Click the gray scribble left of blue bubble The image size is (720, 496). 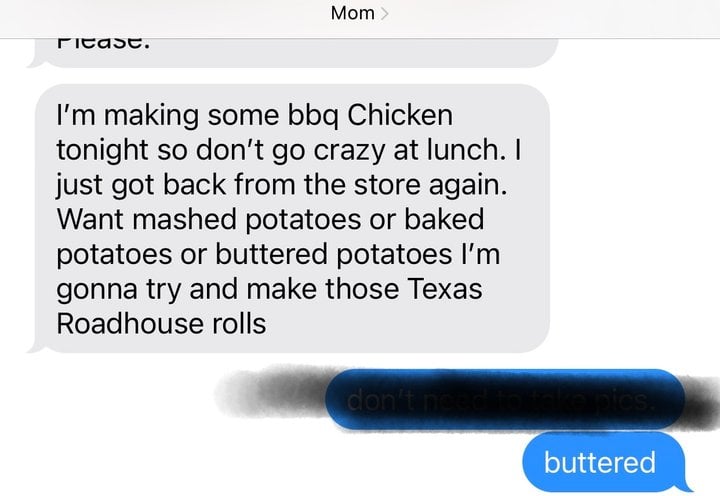tap(271, 391)
